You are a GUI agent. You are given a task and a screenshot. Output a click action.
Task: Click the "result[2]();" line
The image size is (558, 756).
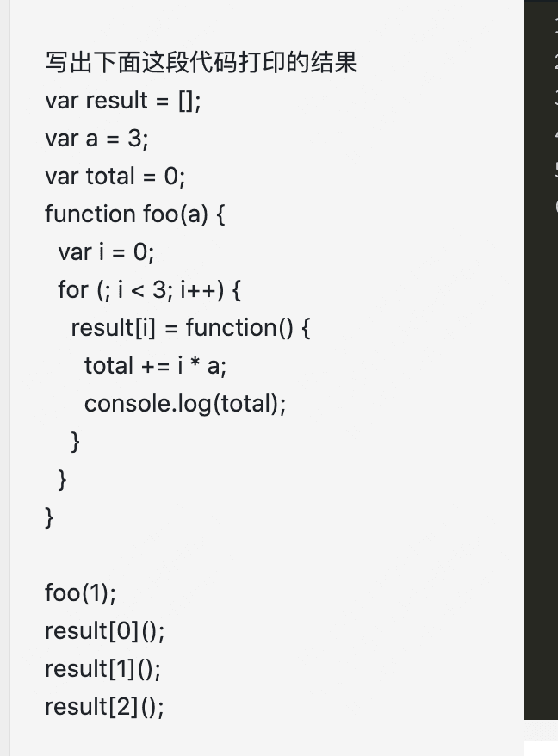(x=104, y=707)
